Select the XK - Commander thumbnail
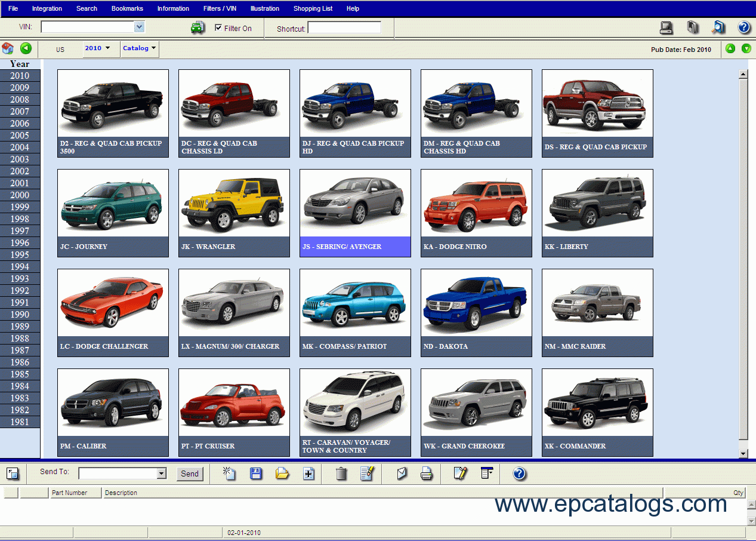This screenshot has height=541, width=756. 597,413
